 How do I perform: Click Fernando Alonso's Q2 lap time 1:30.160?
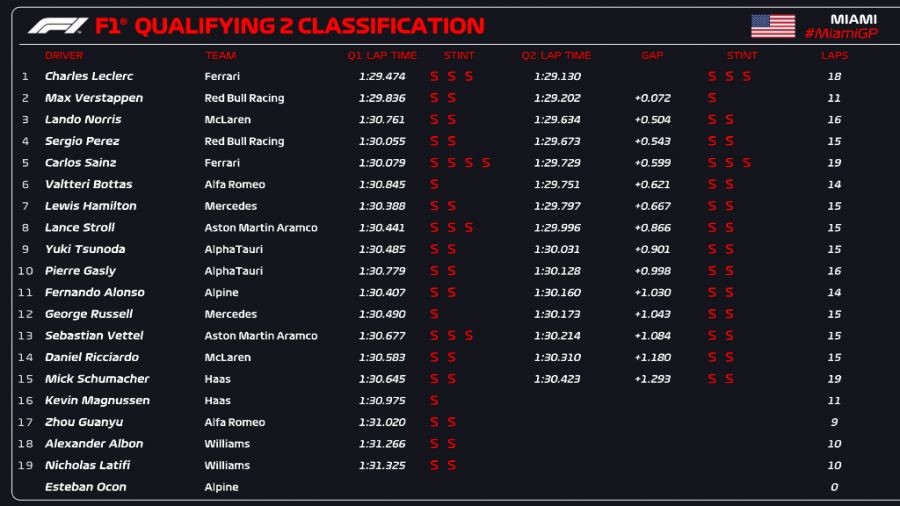(555, 293)
